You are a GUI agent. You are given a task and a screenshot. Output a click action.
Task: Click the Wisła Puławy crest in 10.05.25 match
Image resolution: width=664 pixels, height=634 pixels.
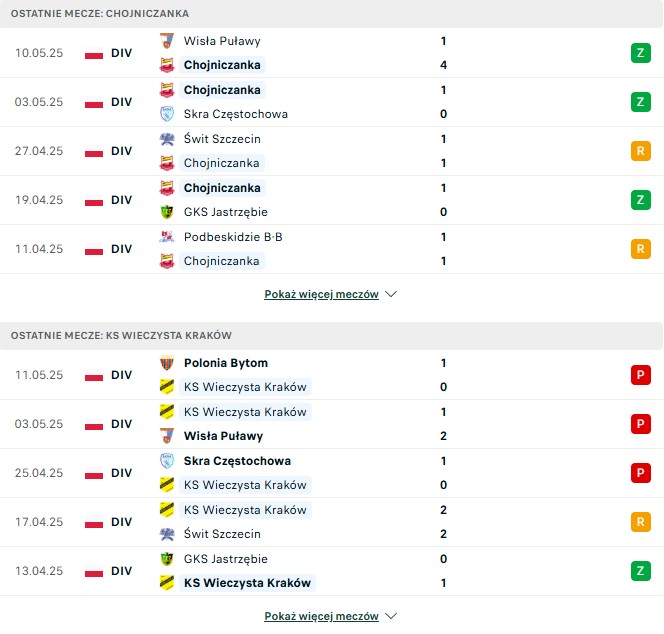167,41
